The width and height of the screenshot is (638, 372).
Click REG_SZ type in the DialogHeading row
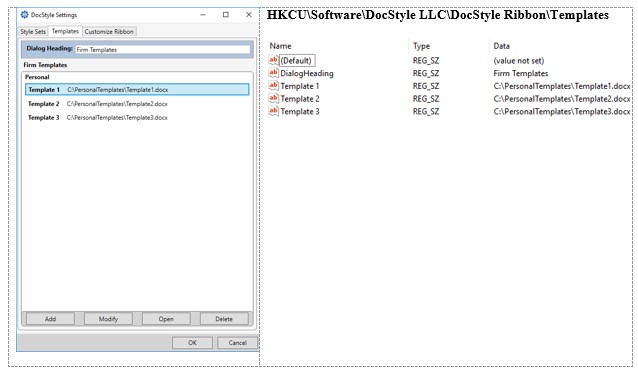coord(426,73)
